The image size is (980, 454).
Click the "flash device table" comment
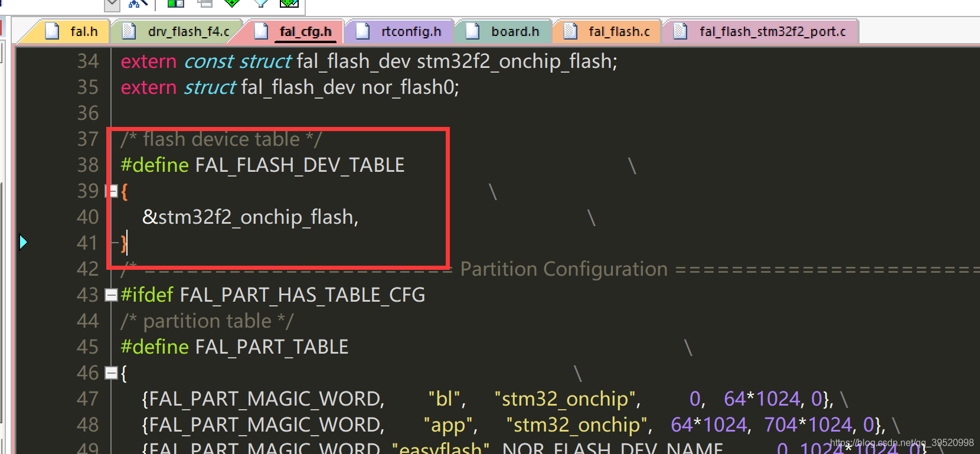221,139
